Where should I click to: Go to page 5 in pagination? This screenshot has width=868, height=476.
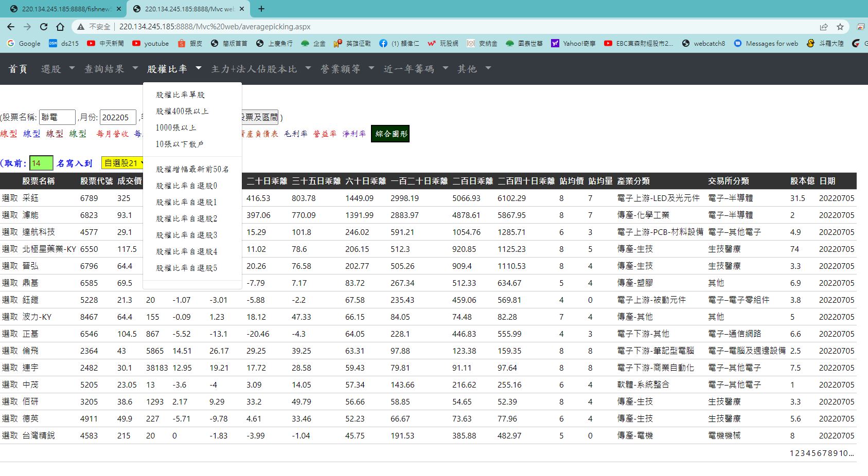click(812, 453)
